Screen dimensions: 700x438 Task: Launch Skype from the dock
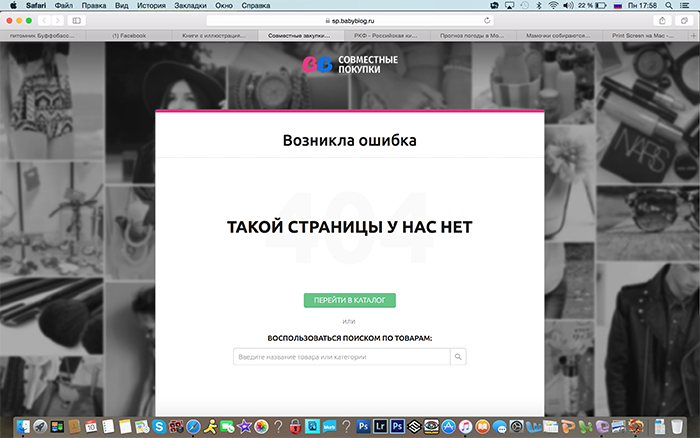click(x=159, y=427)
